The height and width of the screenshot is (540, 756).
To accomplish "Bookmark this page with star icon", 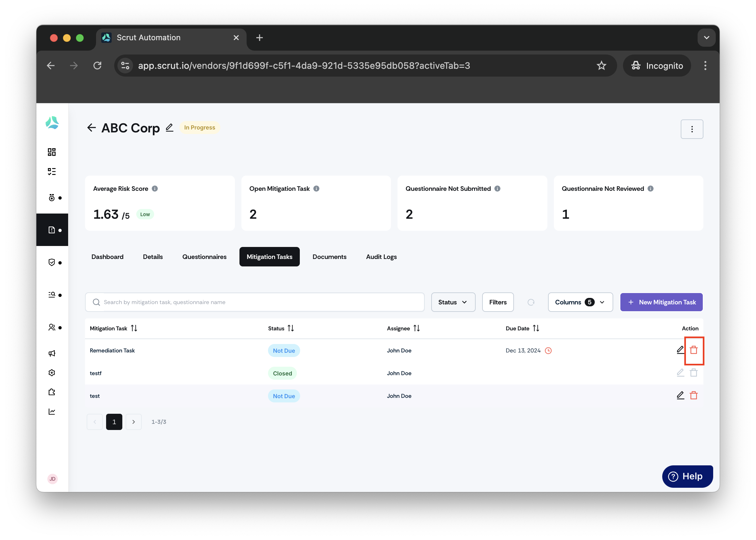I will pos(602,66).
